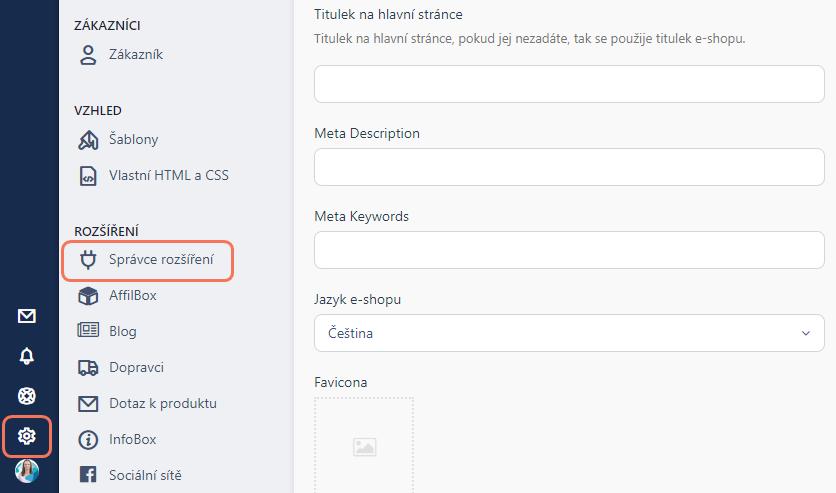The height and width of the screenshot is (493, 836).
Task: Open the user profile avatar
Action: 27,471
